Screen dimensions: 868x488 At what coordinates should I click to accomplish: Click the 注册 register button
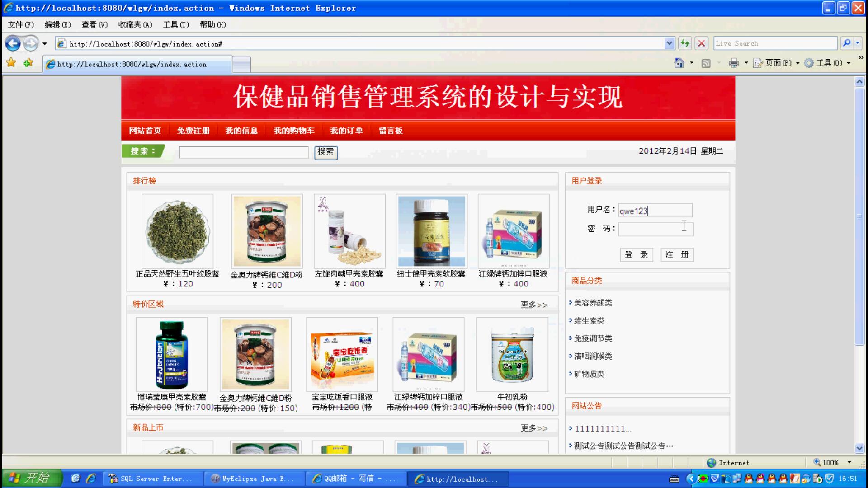(x=677, y=255)
